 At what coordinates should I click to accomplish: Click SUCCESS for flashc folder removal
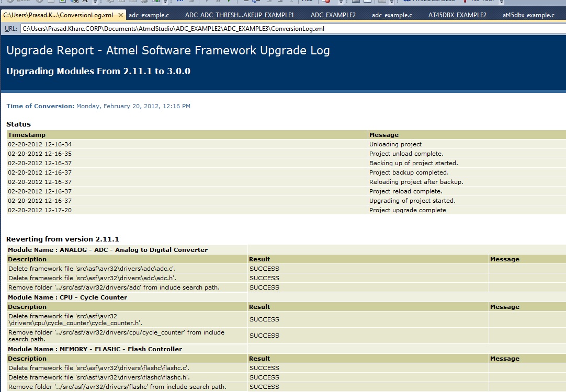click(264, 387)
